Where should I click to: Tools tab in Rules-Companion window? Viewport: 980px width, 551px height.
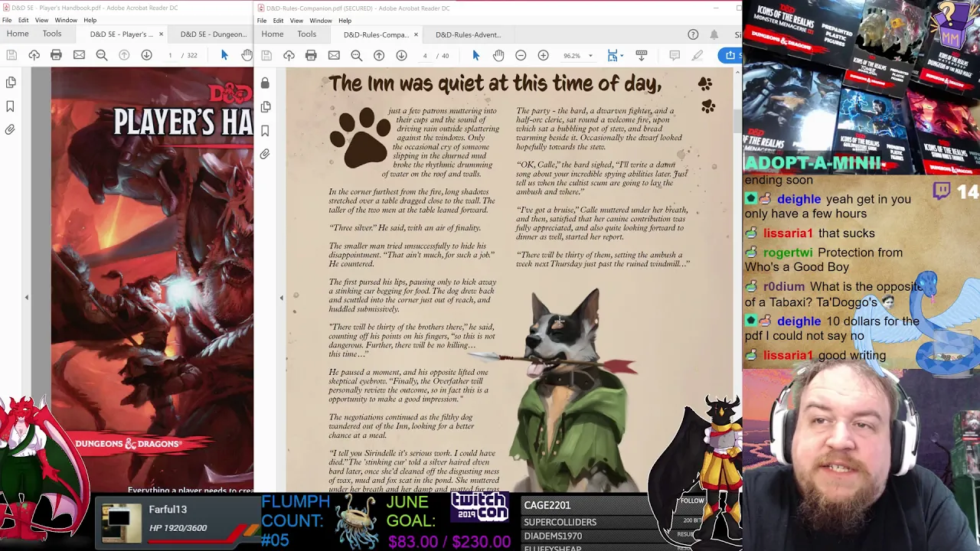click(306, 34)
